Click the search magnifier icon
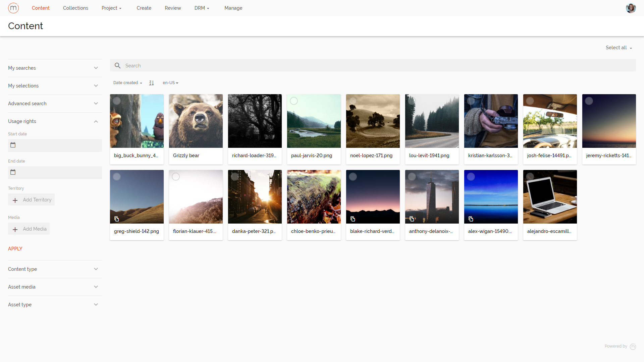This screenshot has height=362, width=644. [117, 65]
